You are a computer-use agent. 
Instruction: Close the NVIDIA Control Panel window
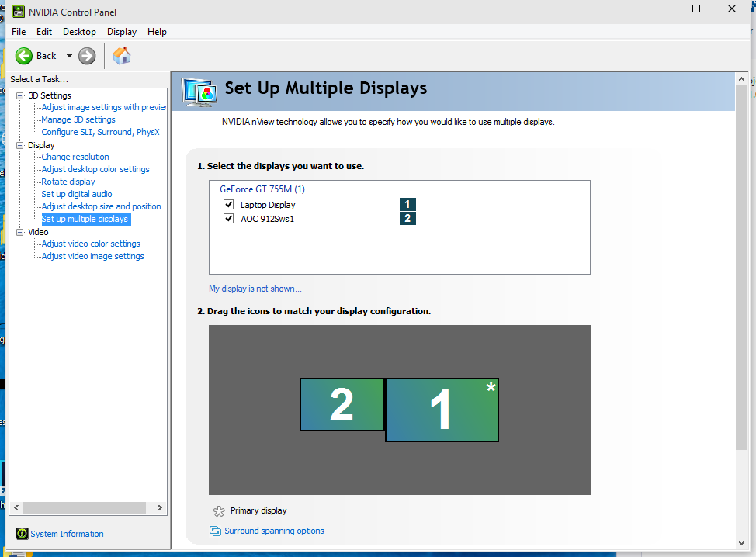point(732,9)
